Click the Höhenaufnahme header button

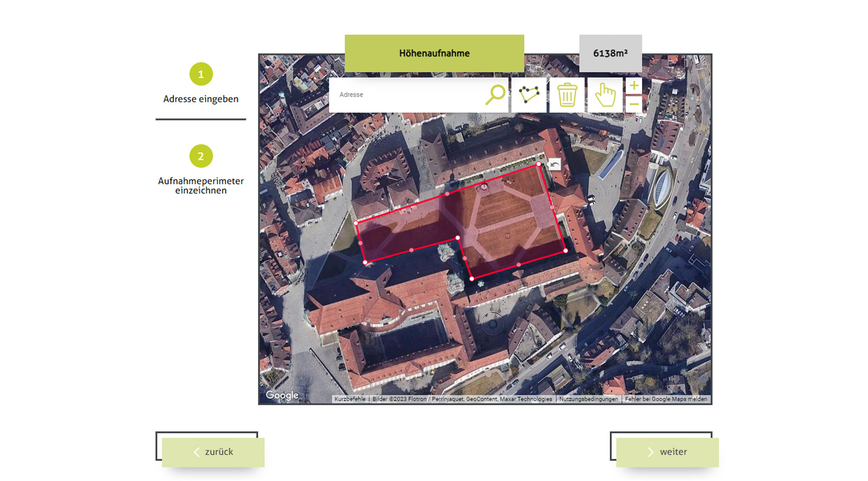pyautogui.click(x=434, y=53)
